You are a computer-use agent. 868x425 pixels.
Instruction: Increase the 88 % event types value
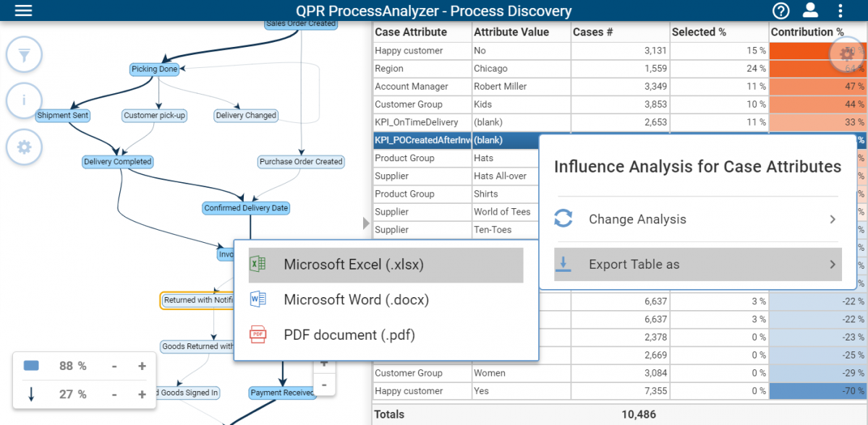coord(142,366)
